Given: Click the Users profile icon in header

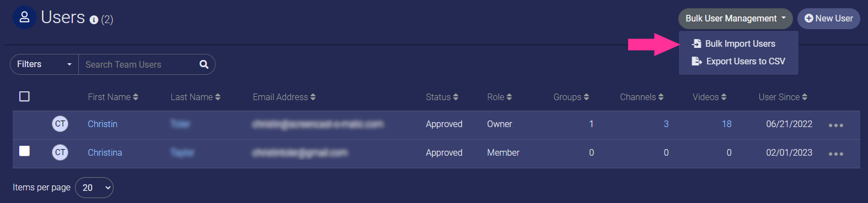Looking at the screenshot, I should 24,17.
